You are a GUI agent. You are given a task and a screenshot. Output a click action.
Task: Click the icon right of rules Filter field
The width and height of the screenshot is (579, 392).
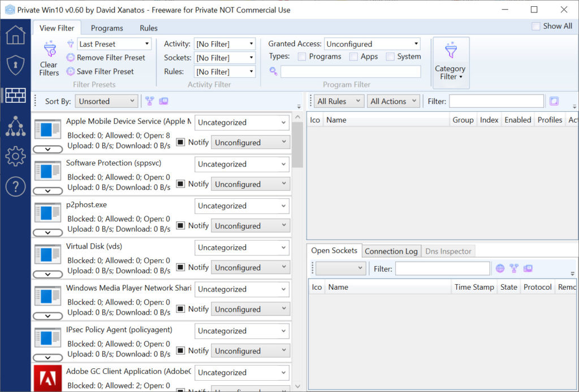[554, 101]
